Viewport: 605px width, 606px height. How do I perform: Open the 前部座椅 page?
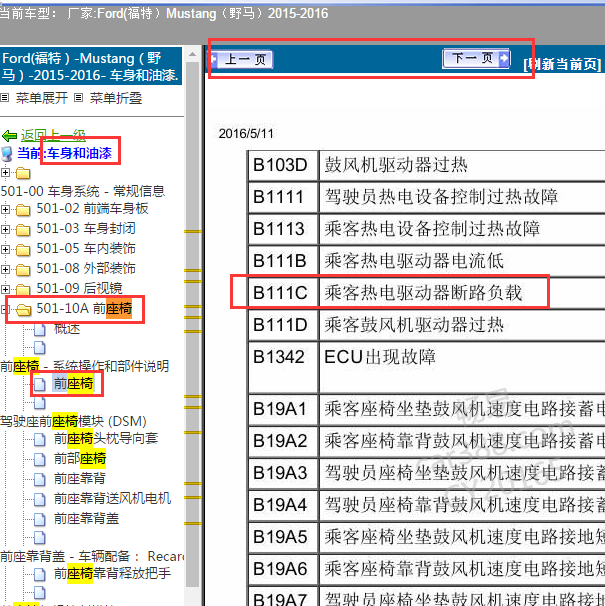point(80,458)
